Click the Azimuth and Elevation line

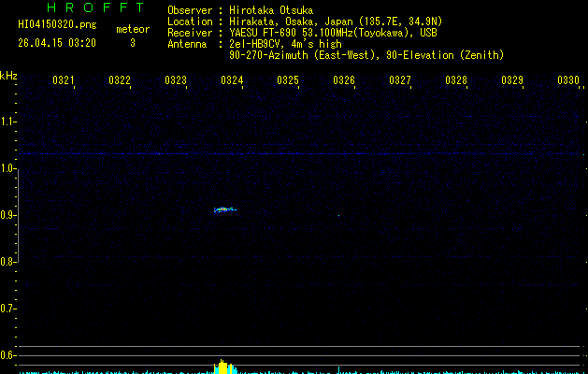[366, 55]
